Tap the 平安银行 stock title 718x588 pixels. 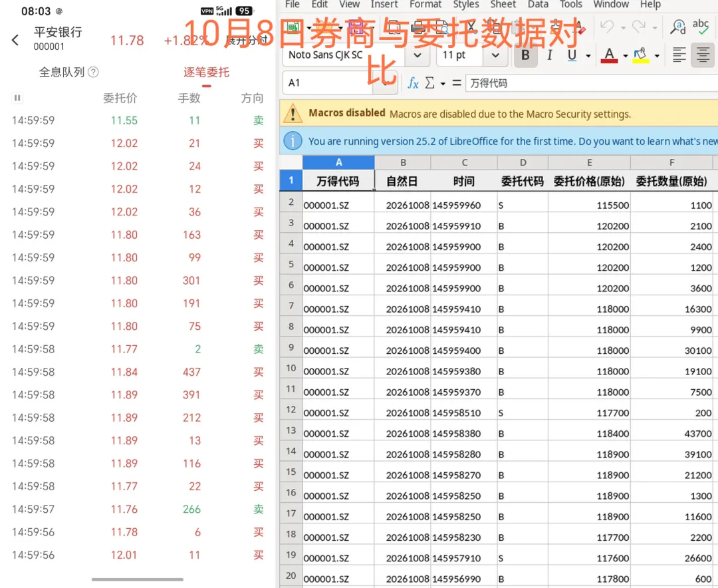click(x=58, y=32)
